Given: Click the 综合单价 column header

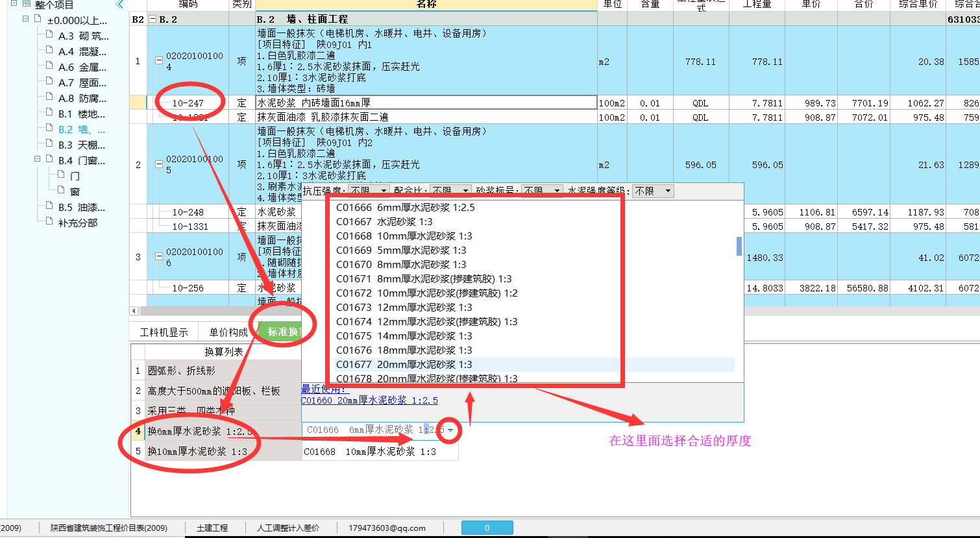Looking at the screenshot, I should (918, 5).
